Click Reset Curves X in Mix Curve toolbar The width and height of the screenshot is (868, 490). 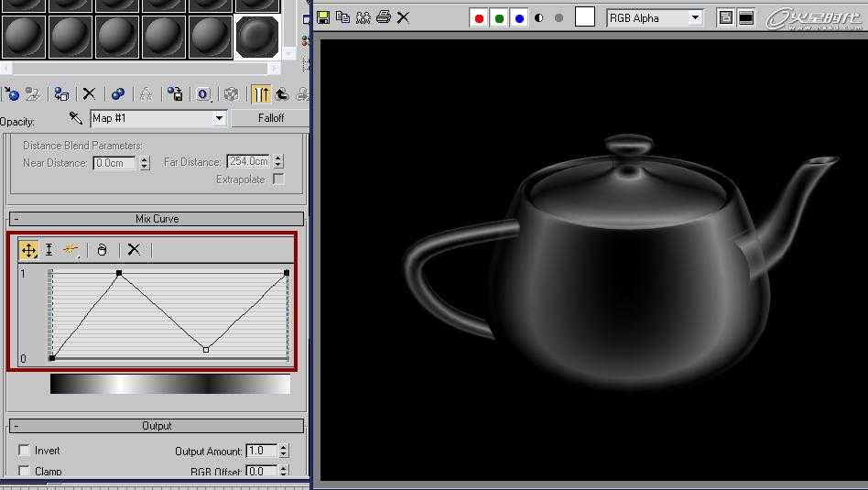coord(134,250)
